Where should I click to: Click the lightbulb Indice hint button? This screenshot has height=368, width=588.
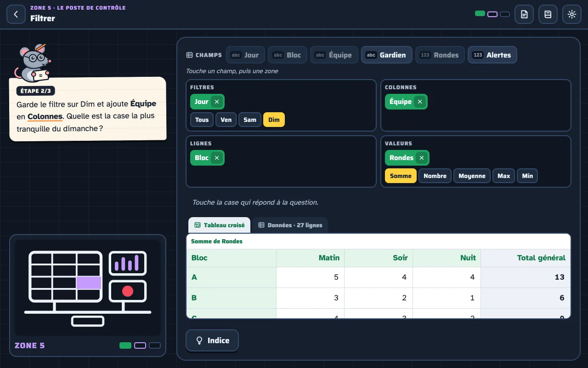212,340
